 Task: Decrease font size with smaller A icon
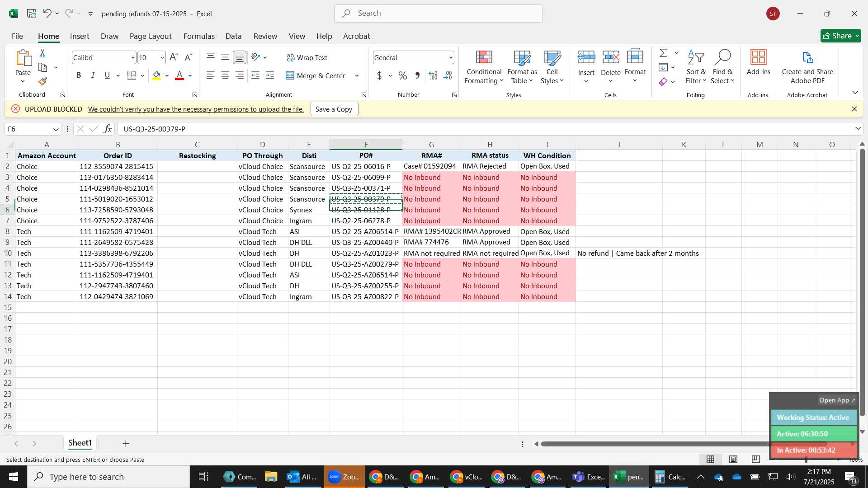[189, 57]
